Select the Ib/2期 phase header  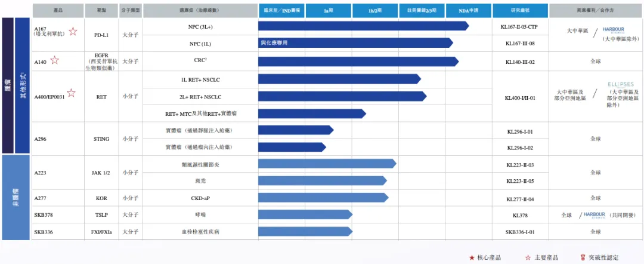tap(375, 11)
